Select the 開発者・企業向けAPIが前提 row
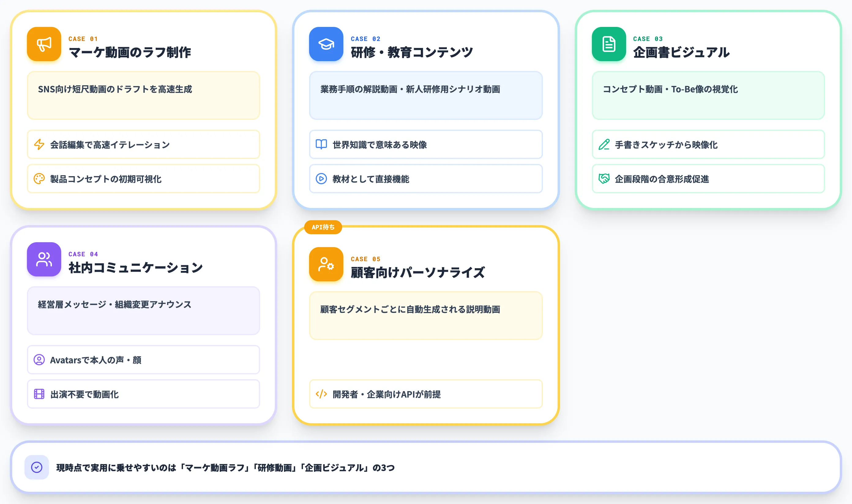This screenshot has height=504, width=852. tap(425, 394)
